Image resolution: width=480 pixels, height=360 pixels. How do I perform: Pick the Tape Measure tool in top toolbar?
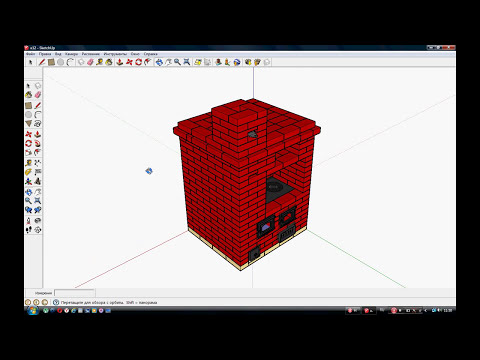(x=100, y=62)
